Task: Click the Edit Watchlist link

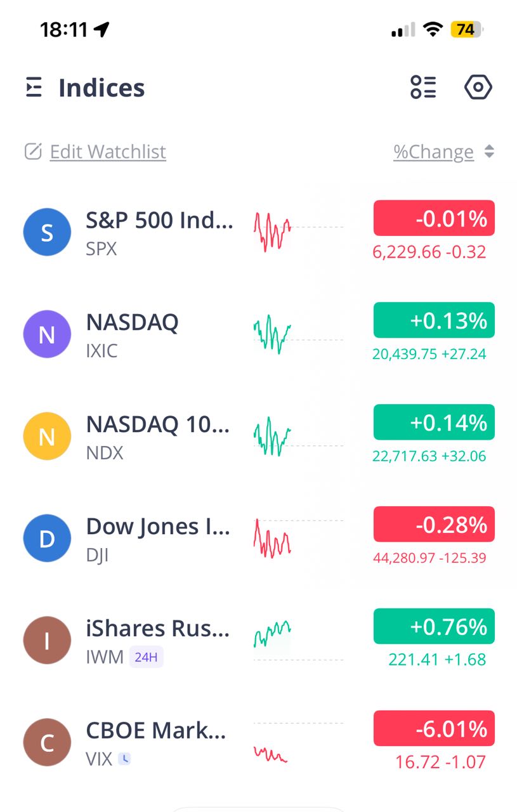Action: (108, 152)
